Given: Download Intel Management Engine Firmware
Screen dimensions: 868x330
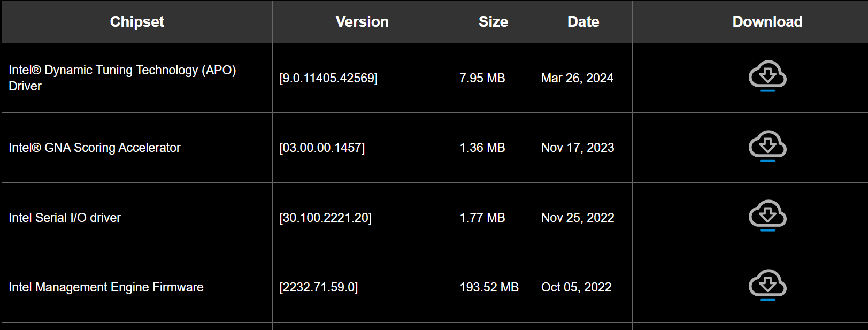Looking at the screenshot, I should (767, 285).
